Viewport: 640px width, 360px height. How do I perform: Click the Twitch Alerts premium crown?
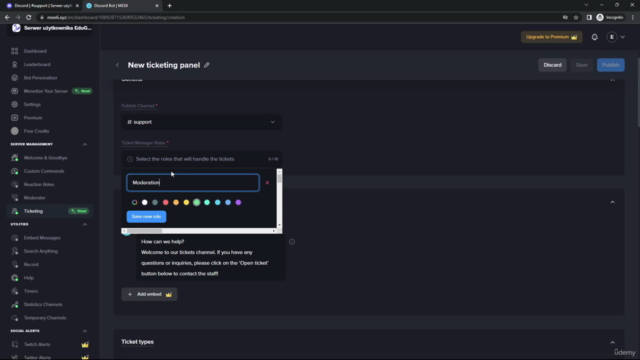[85, 344]
